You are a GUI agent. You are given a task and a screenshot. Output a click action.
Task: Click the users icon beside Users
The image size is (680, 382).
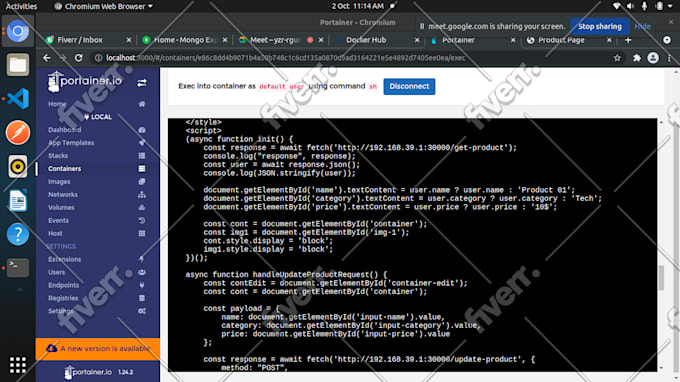142,272
